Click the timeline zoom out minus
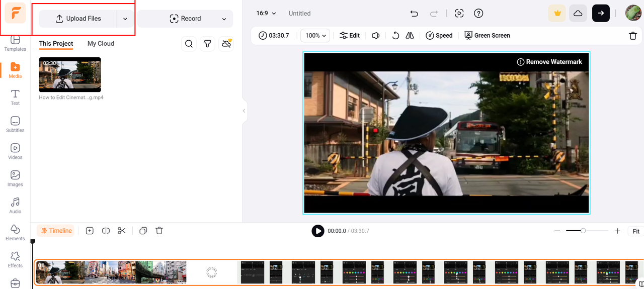This screenshot has height=289, width=644. [557, 231]
